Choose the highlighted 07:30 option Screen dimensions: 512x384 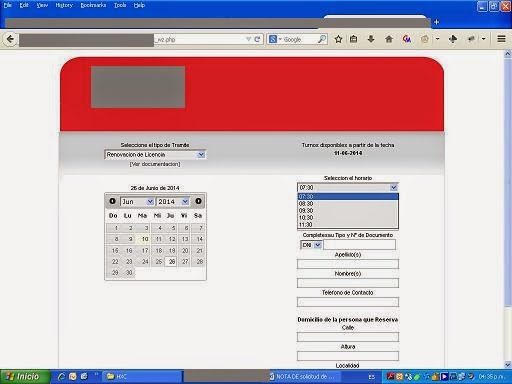tap(348, 197)
